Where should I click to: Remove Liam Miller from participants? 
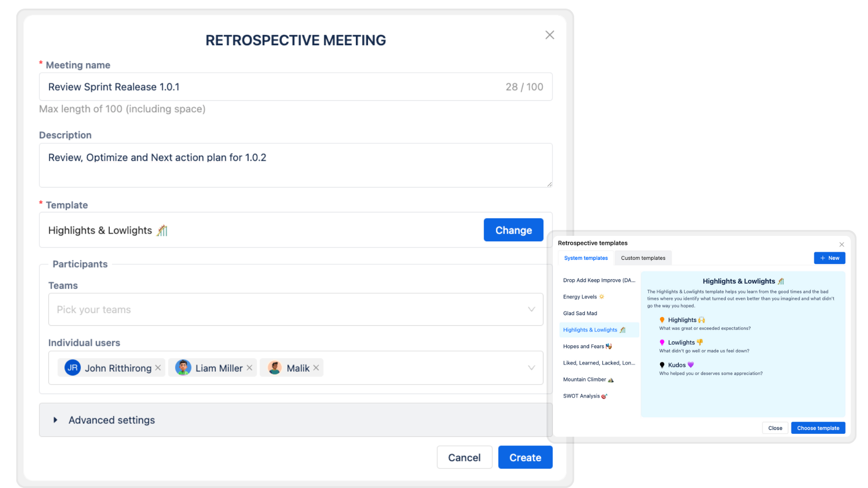coord(250,368)
